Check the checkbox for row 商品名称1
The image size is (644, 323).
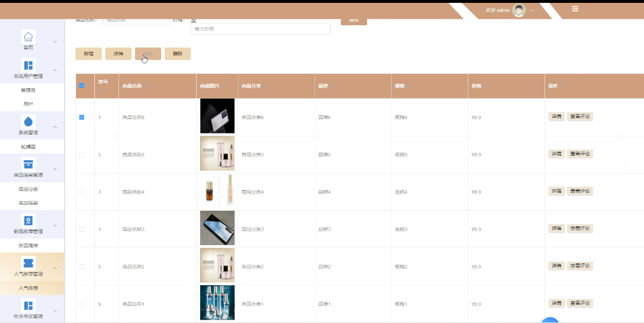pos(81,304)
